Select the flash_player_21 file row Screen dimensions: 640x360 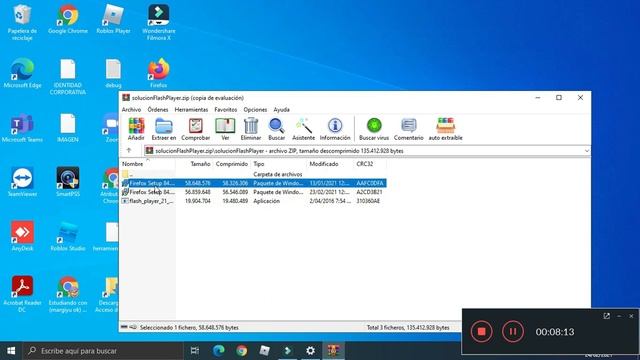(x=253, y=201)
